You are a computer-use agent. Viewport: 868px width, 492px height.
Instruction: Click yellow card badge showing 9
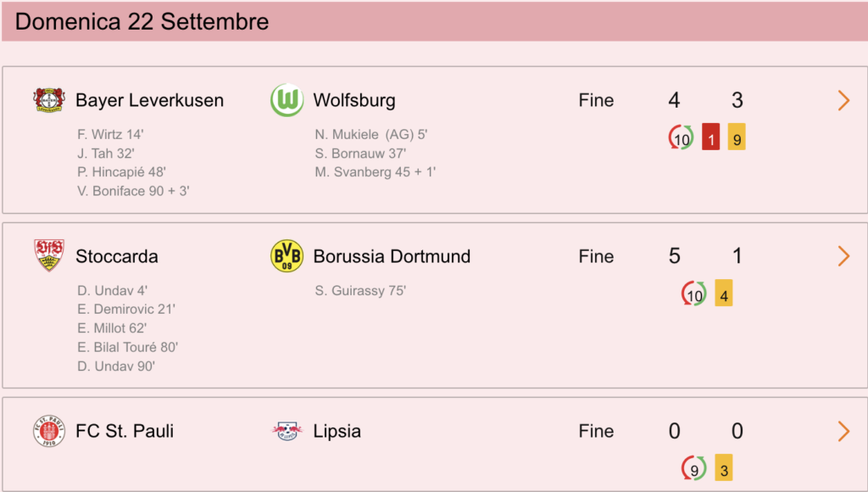pyautogui.click(x=737, y=137)
